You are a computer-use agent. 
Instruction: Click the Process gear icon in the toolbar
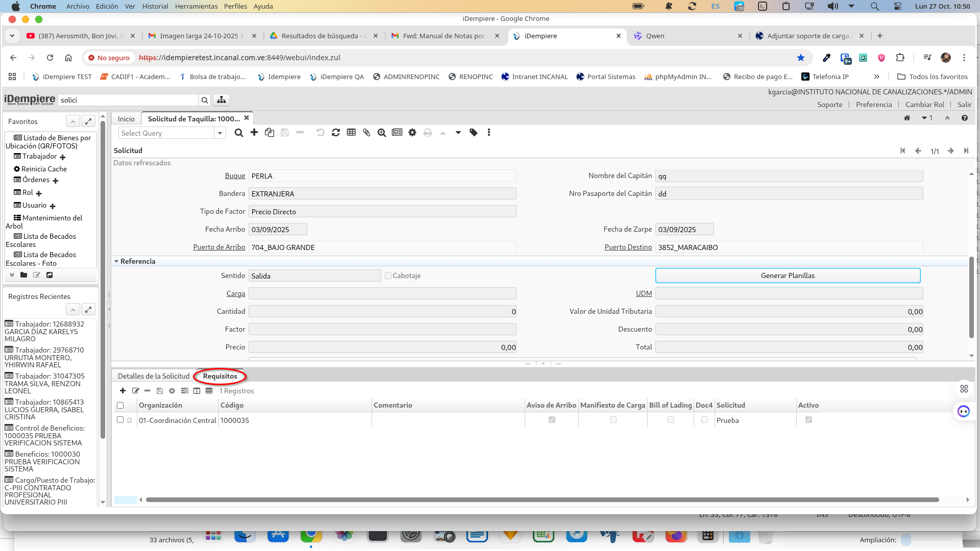click(412, 133)
